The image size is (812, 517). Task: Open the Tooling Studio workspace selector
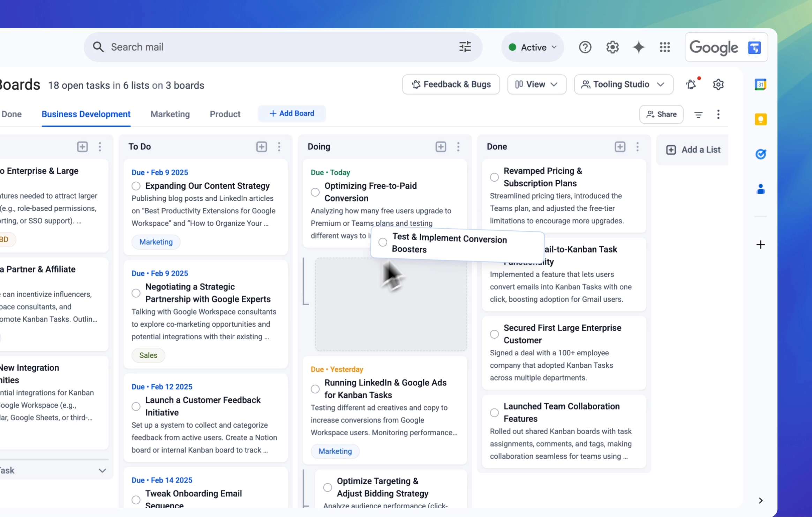[x=623, y=84]
